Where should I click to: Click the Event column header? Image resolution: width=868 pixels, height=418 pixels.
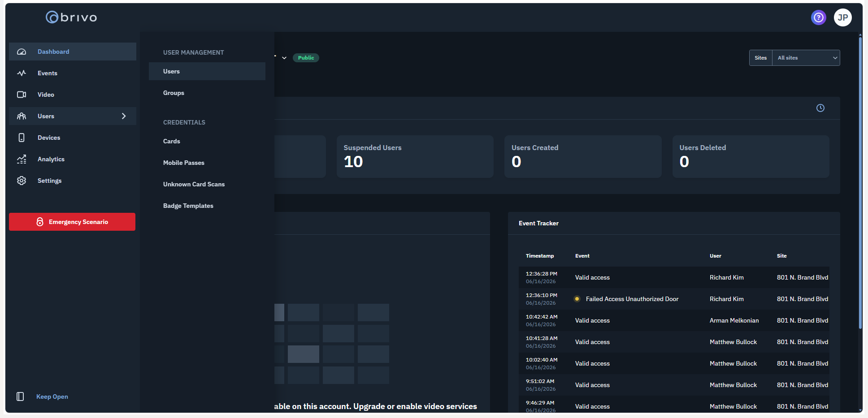(582, 256)
